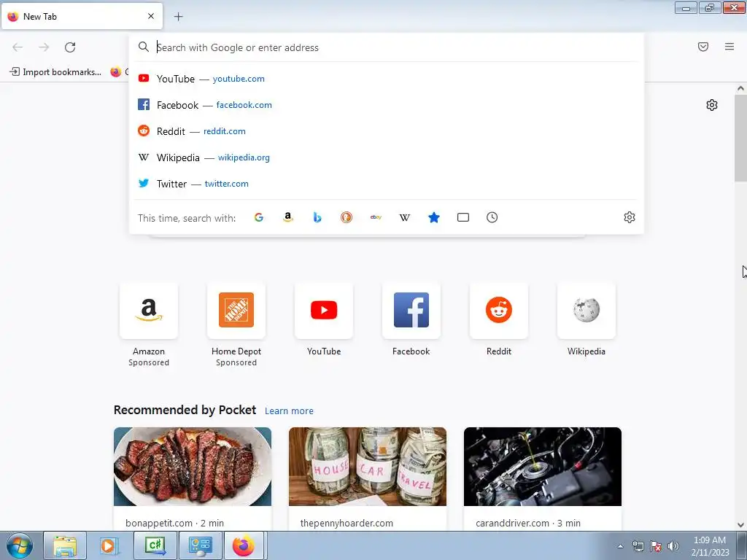This screenshot has height=560, width=747.
Task: Open the Firefox application menu
Action: [x=729, y=47]
